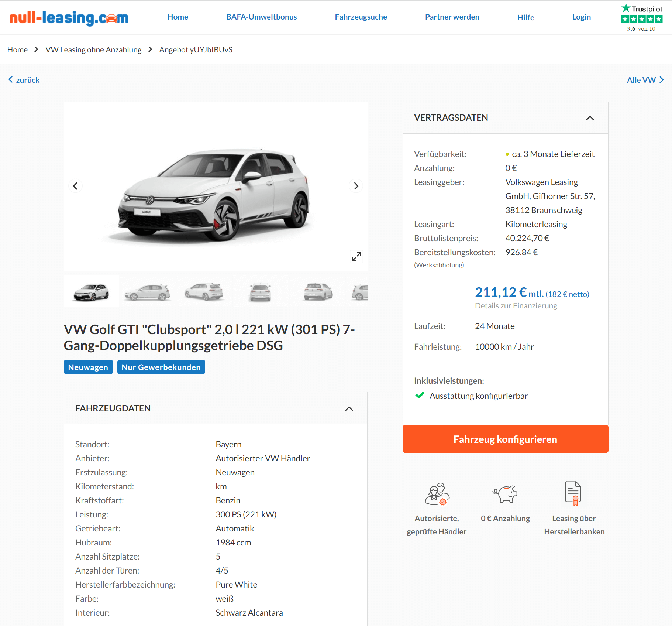
Task: Click the leasing document certificate icon
Action: click(573, 493)
